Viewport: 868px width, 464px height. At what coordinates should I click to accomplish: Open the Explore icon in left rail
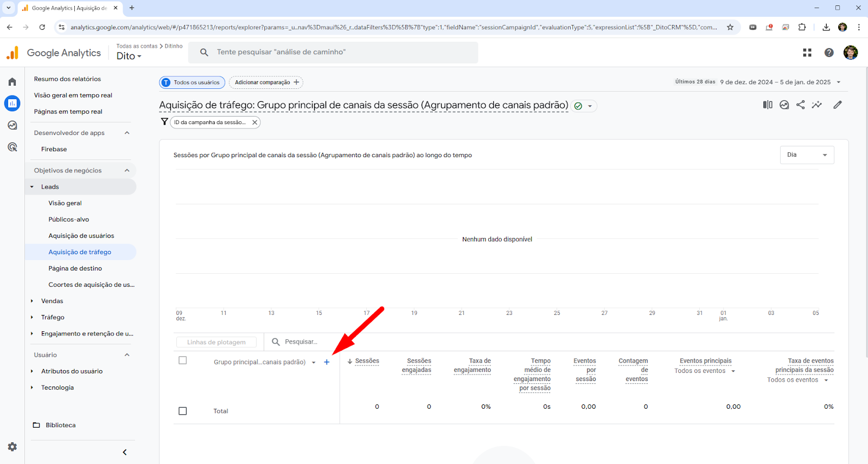12,125
